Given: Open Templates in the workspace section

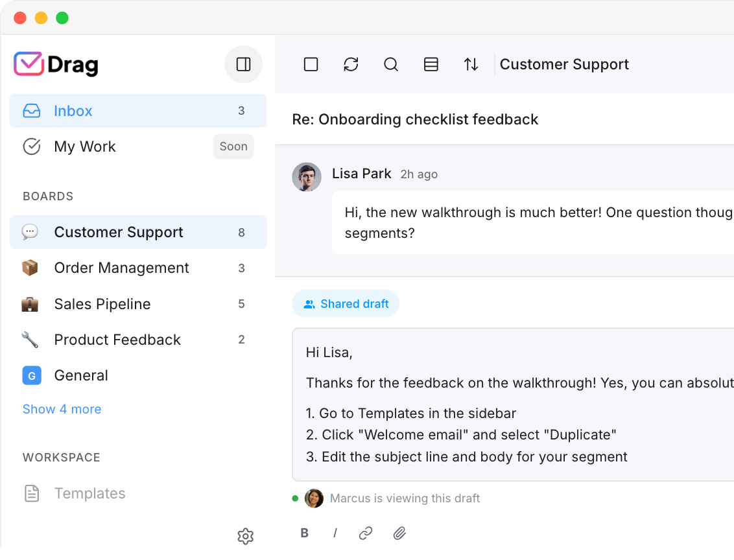Looking at the screenshot, I should [x=138, y=494].
